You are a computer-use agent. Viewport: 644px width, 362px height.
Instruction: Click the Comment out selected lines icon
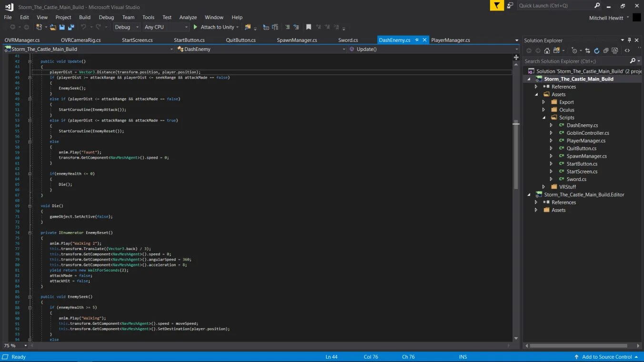pyautogui.click(x=287, y=27)
